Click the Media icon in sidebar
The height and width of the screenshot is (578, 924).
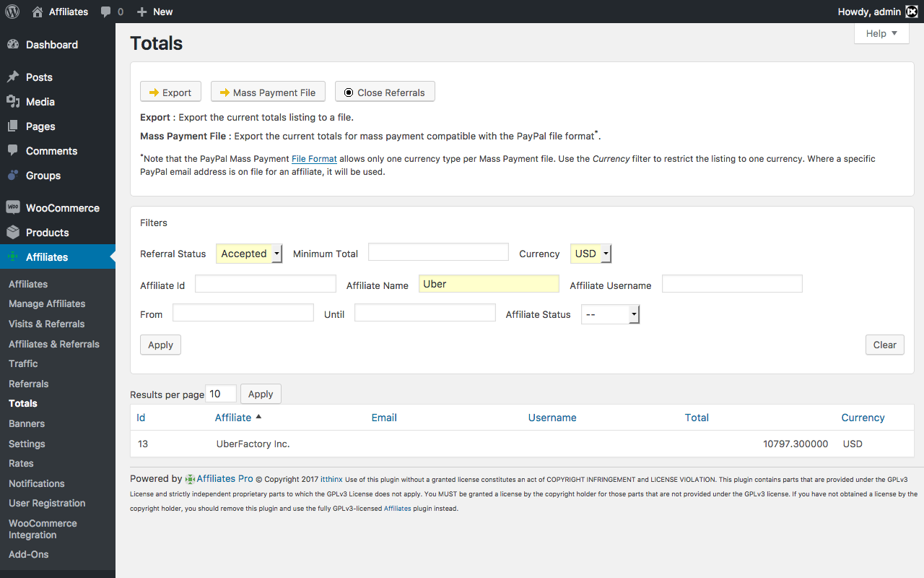(x=13, y=102)
